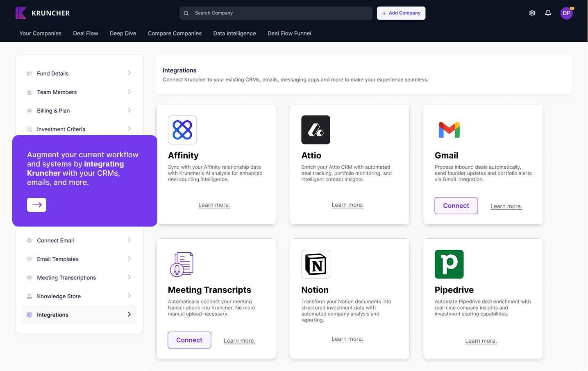588x371 pixels.
Task: Click the Notion integration logo
Action: 316,264
